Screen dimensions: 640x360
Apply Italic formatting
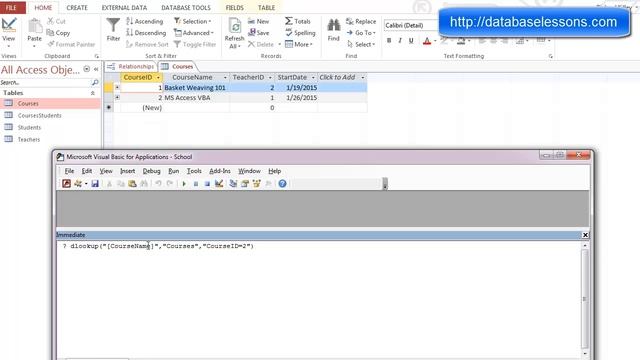click(400, 40)
